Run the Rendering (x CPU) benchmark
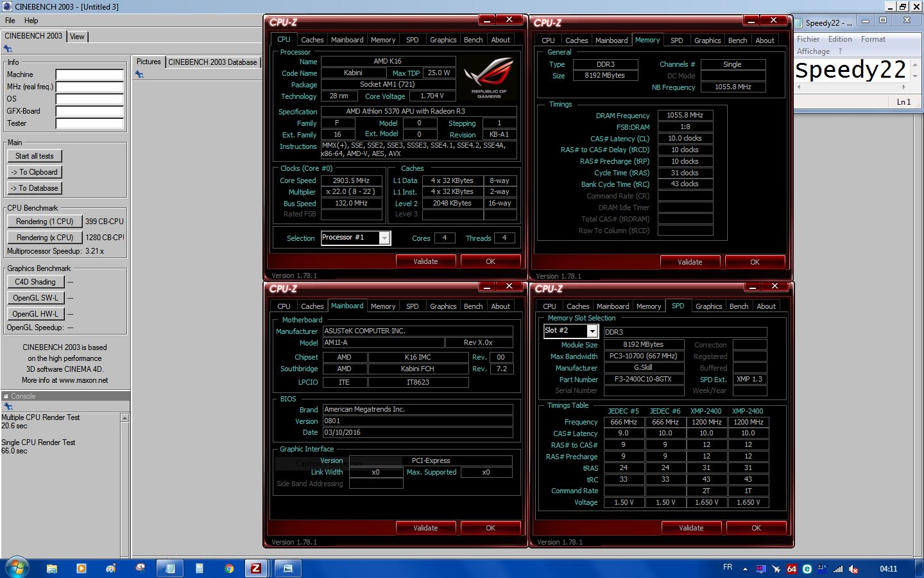This screenshot has width=924, height=578. coord(45,238)
